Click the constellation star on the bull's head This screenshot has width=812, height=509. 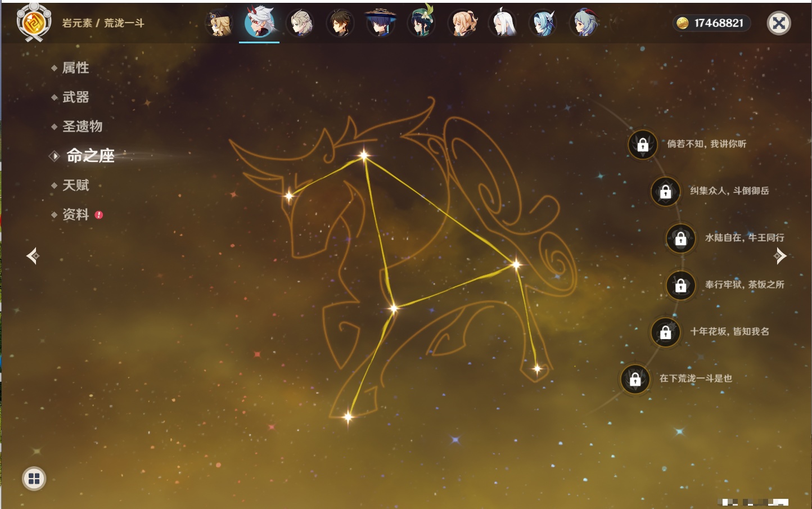coord(364,155)
